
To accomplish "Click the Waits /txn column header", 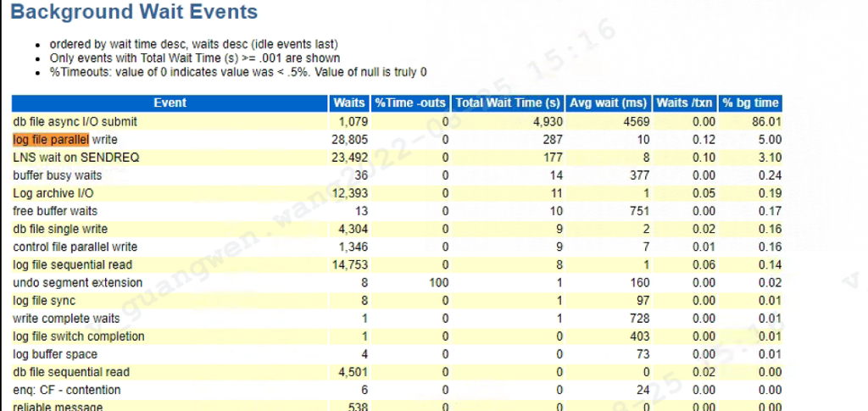I will 684,103.
